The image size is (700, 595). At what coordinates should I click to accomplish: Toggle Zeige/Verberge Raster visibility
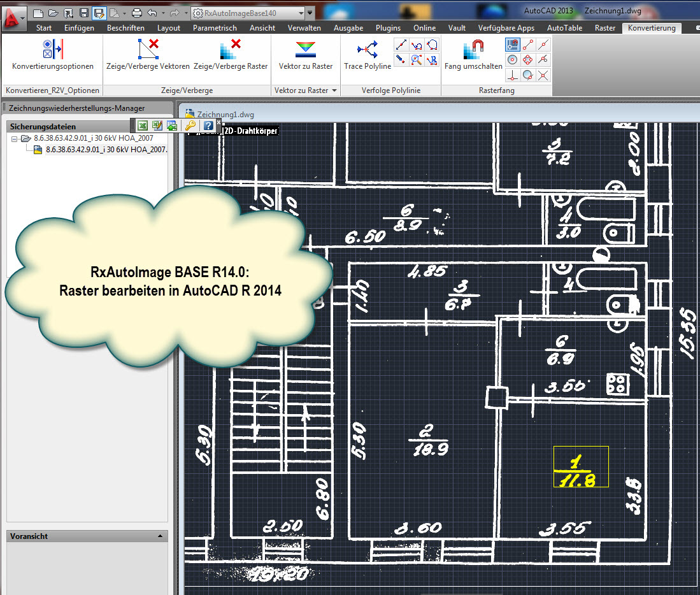(231, 55)
